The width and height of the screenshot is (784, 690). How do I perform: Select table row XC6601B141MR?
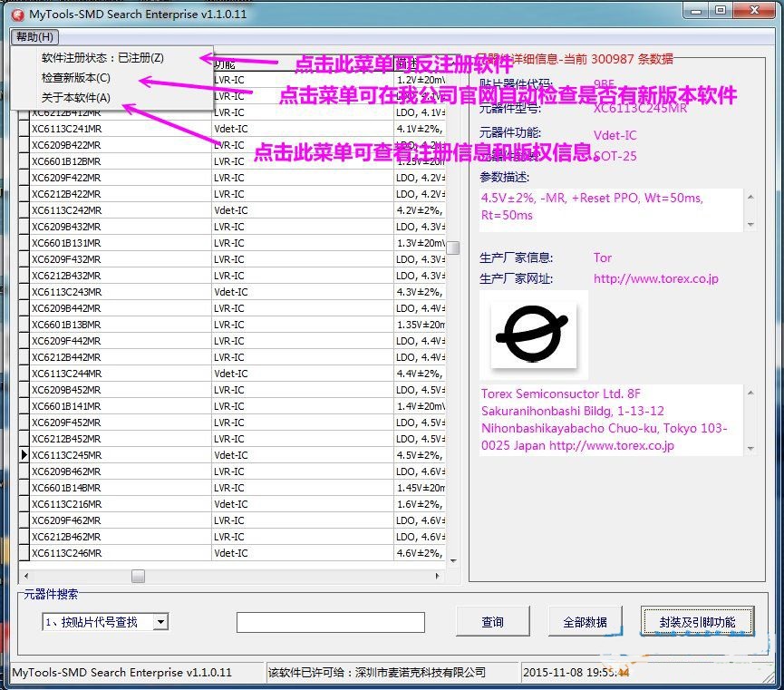232,406
